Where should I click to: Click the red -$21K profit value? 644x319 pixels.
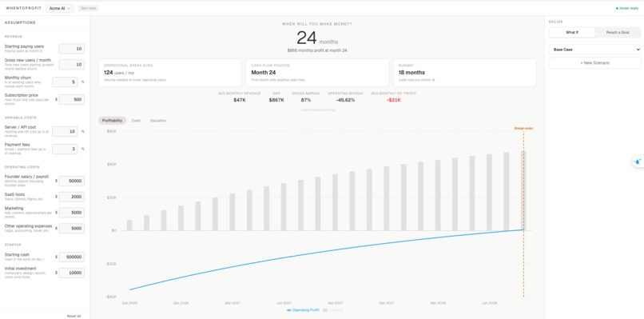[393, 100]
